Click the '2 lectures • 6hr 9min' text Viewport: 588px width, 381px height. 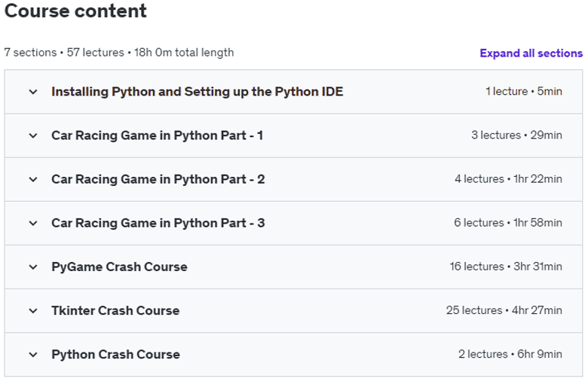[x=510, y=354]
